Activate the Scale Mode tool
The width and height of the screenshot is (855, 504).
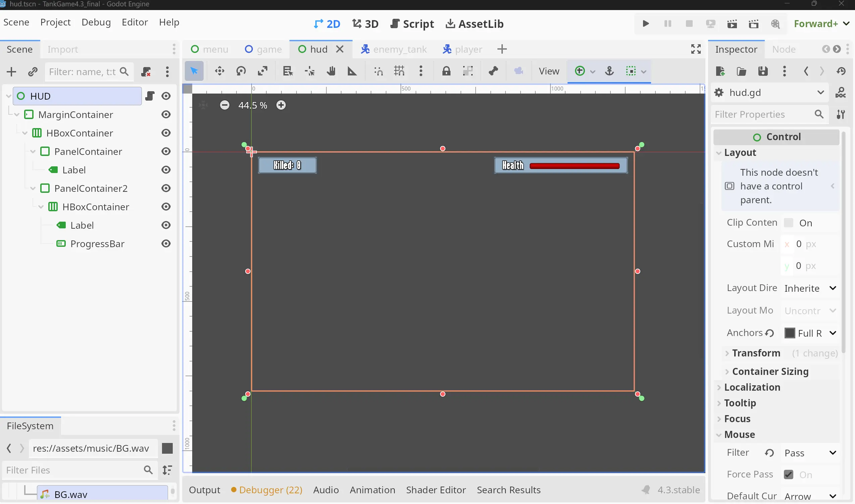(263, 71)
